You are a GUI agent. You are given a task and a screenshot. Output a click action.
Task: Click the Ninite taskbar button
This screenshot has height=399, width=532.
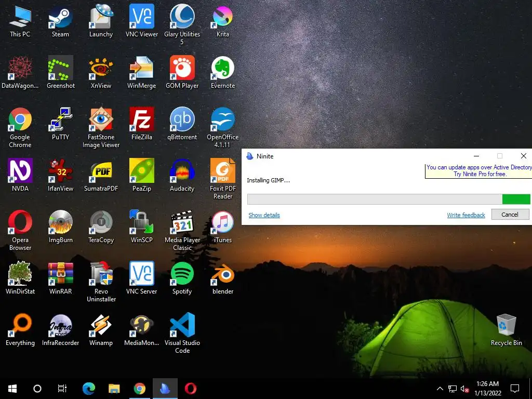click(165, 389)
